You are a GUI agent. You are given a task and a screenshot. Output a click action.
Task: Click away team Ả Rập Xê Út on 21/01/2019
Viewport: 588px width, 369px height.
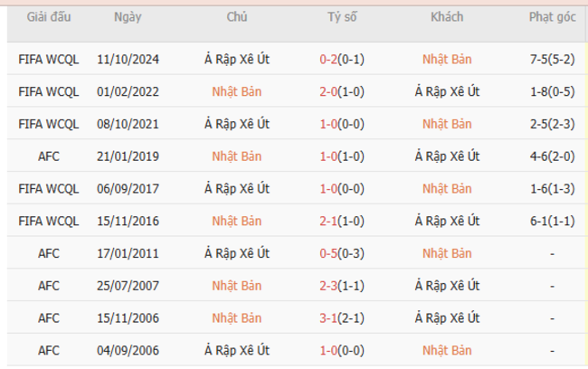(447, 156)
